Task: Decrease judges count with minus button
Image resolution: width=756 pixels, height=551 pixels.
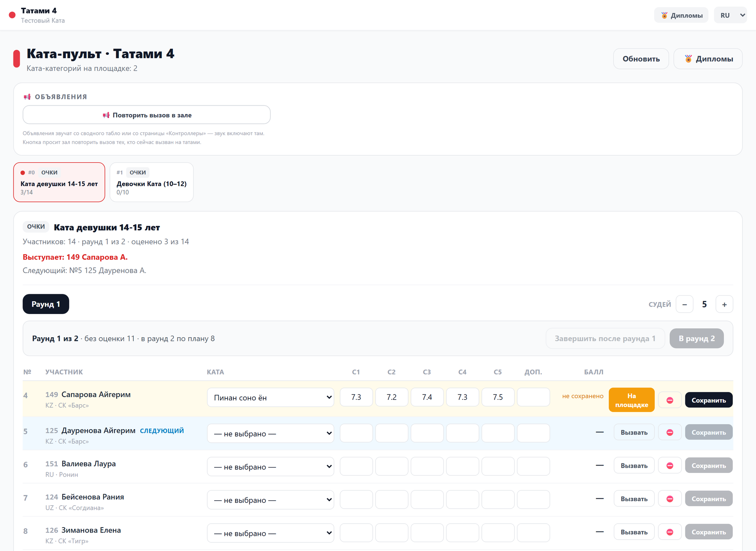Action: click(684, 304)
